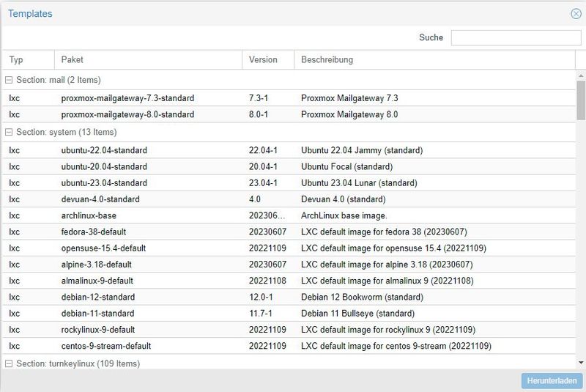Select almalinux-9-default template row
The height and width of the screenshot is (392, 586).
pyautogui.click(x=289, y=281)
